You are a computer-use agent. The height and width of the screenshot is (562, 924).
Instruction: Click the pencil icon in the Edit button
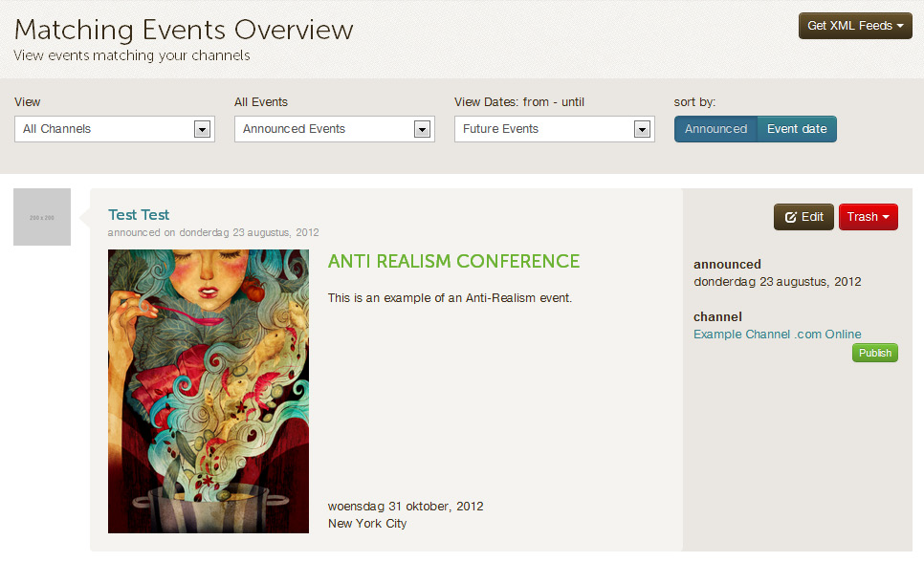[791, 217]
